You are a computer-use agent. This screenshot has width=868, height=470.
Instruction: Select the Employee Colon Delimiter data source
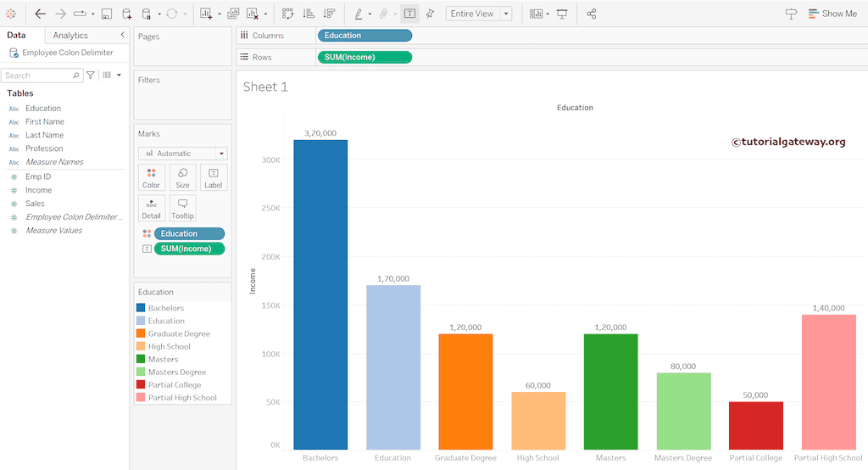point(61,53)
